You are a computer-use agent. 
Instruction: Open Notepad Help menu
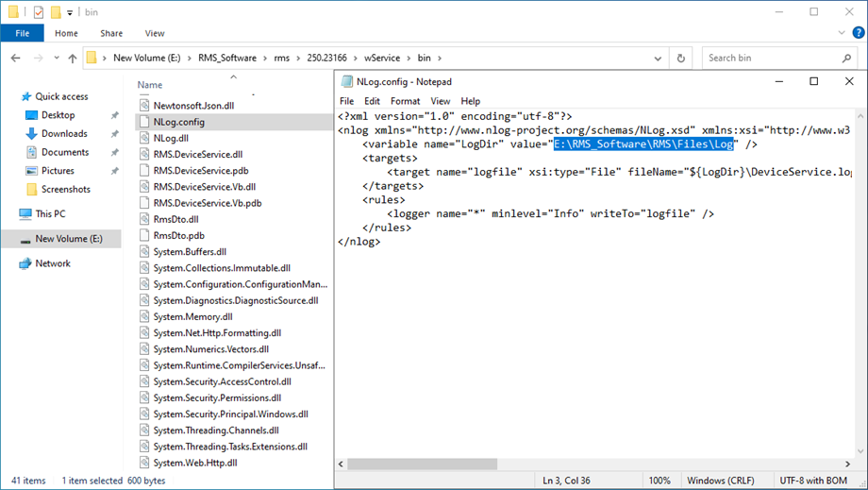pos(471,101)
